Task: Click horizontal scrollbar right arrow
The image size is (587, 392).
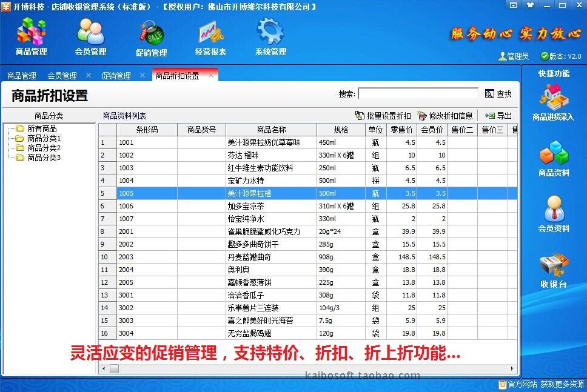Action: (x=512, y=368)
